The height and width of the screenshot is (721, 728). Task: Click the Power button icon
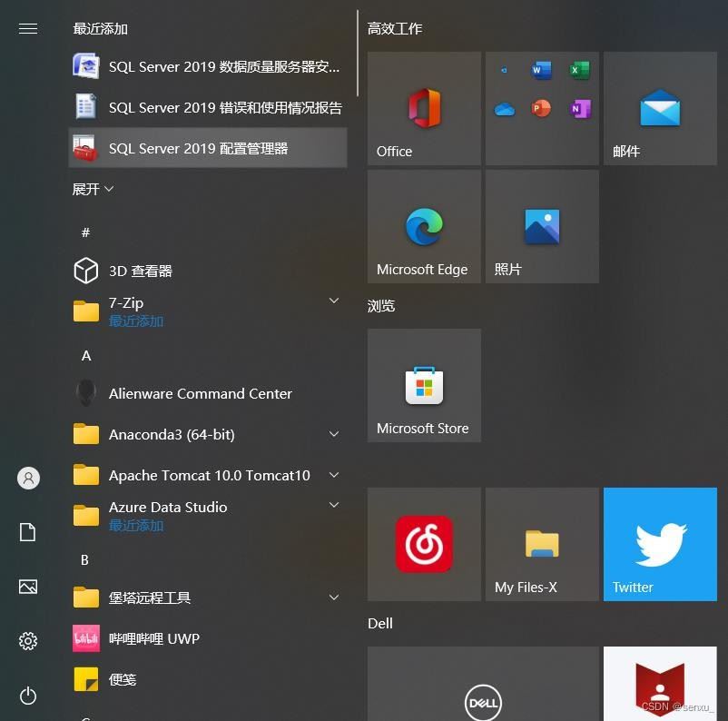coord(28,696)
